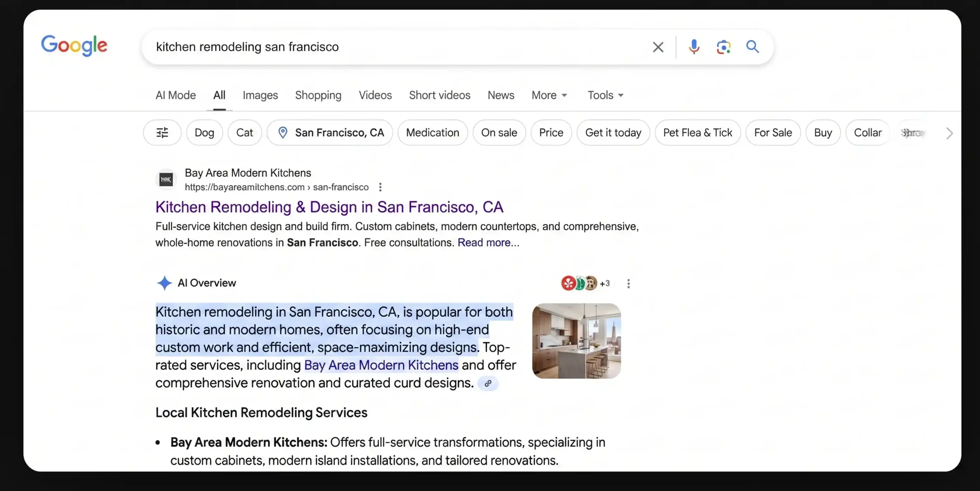Clear the search box with the X

click(x=658, y=47)
